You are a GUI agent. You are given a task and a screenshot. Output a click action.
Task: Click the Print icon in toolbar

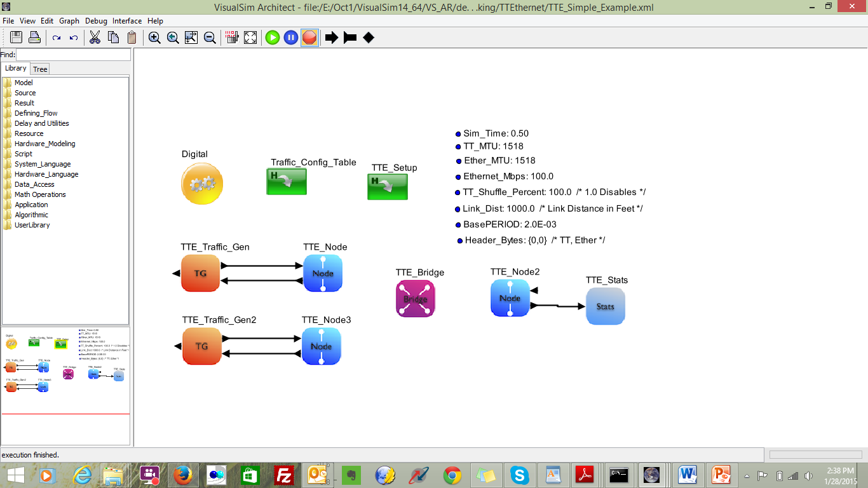click(34, 37)
